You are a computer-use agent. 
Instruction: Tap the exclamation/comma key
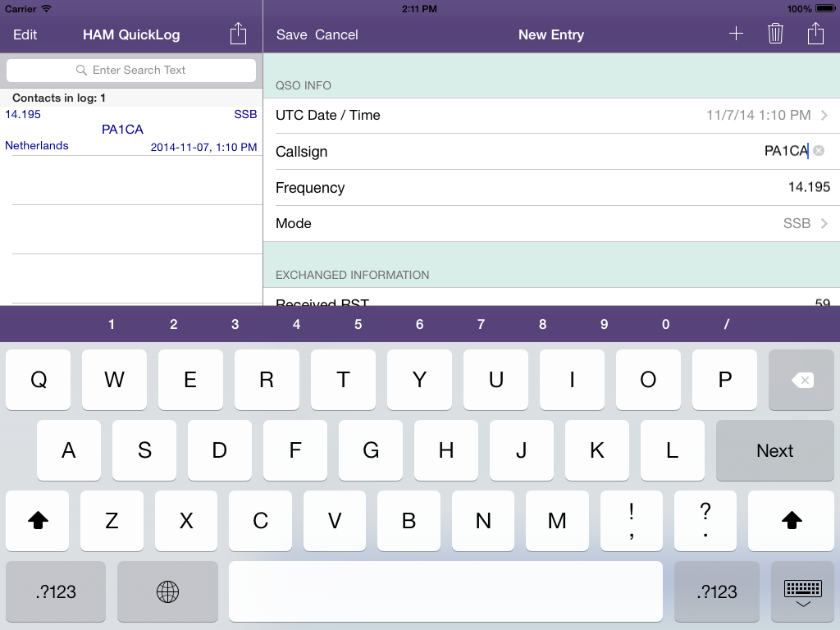point(632,520)
